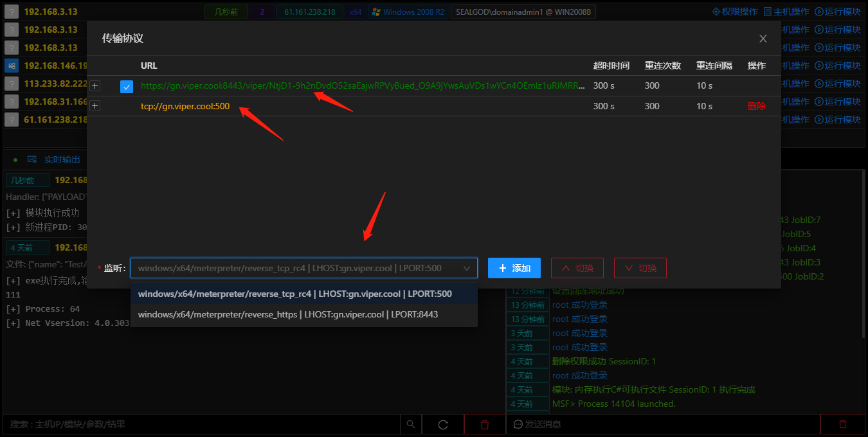The height and width of the screenshot is (437, 868).
Task: Focus the 发送消息 message field
Action: pos(664,424)
